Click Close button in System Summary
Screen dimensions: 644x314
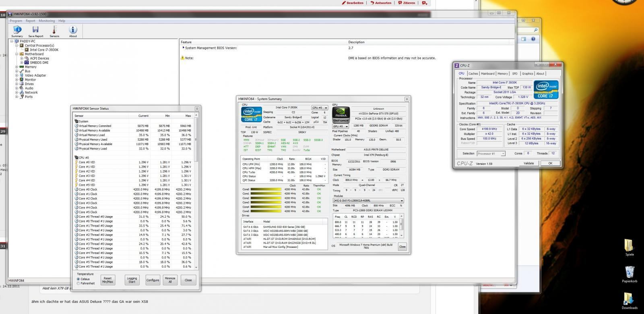(402, 247)
